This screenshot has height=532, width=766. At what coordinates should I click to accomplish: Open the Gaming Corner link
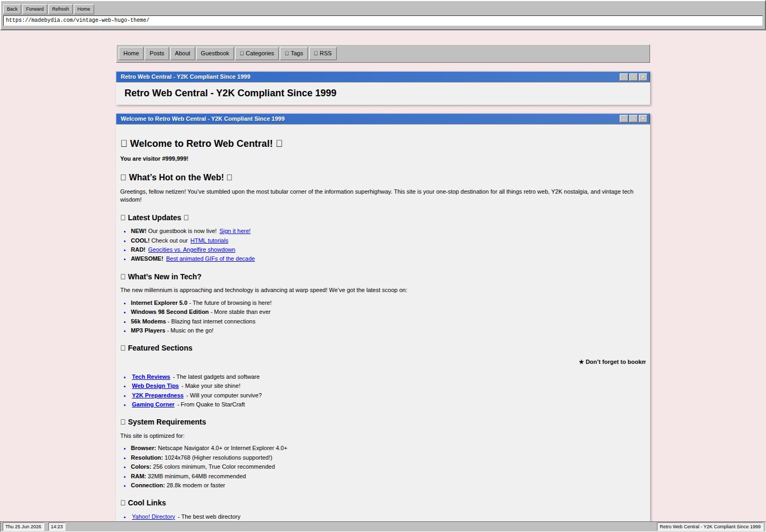153,404
